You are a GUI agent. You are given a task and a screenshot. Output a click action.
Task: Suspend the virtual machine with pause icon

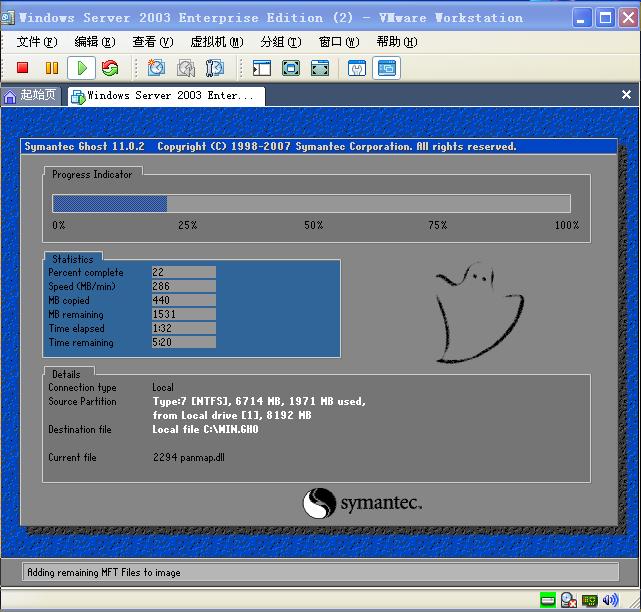pyautogui.click(x=51, y=68)
